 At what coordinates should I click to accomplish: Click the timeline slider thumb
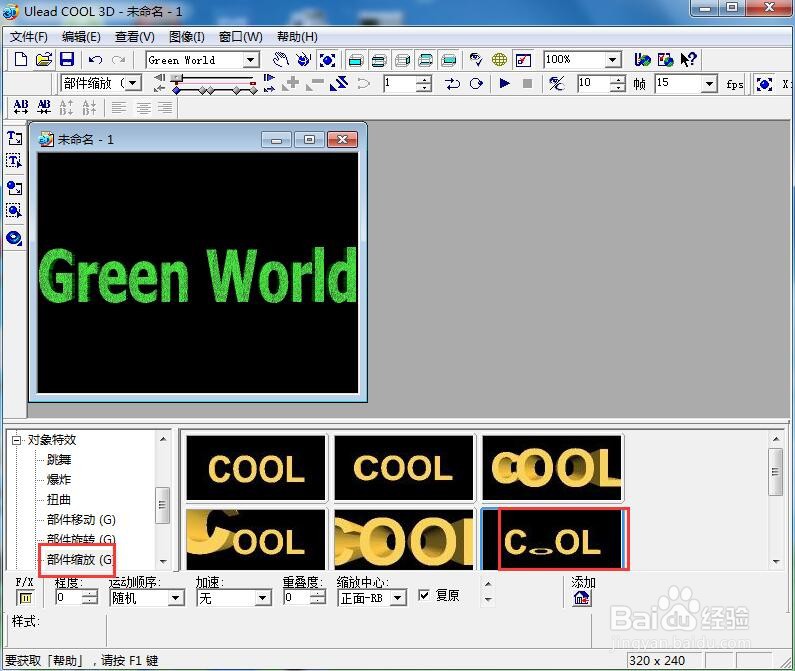pos(176,78)
